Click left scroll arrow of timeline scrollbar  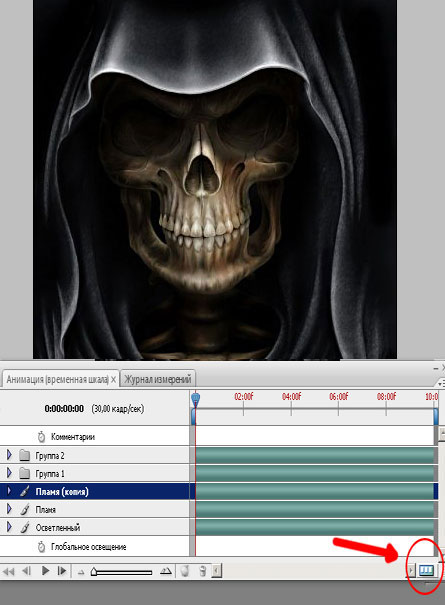pos(217,571)
